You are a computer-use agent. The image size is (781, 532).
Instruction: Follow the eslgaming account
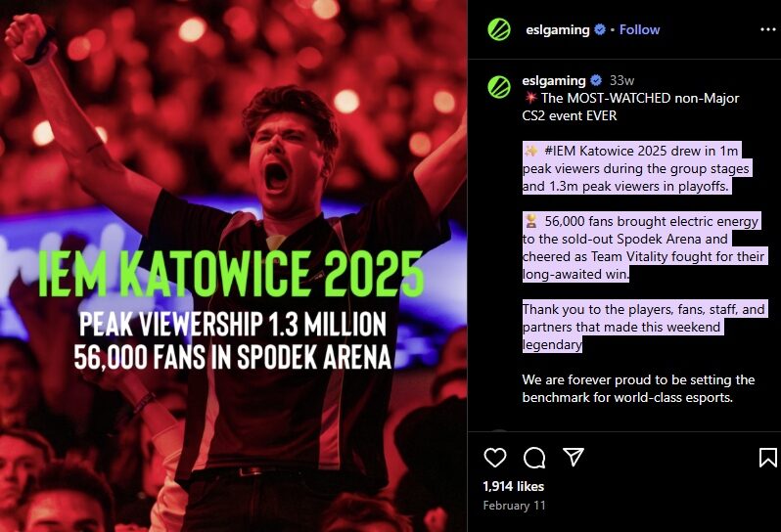(639, 30)
